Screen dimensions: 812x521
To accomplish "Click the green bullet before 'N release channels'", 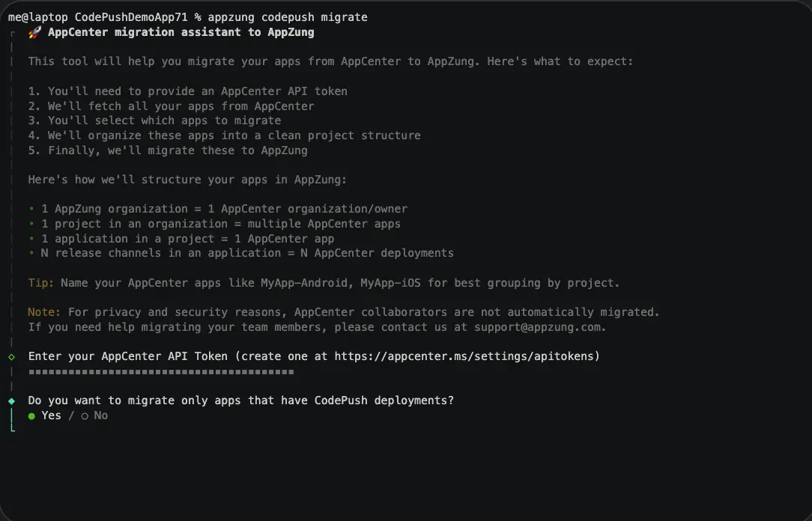I will (x=31, y=253).
